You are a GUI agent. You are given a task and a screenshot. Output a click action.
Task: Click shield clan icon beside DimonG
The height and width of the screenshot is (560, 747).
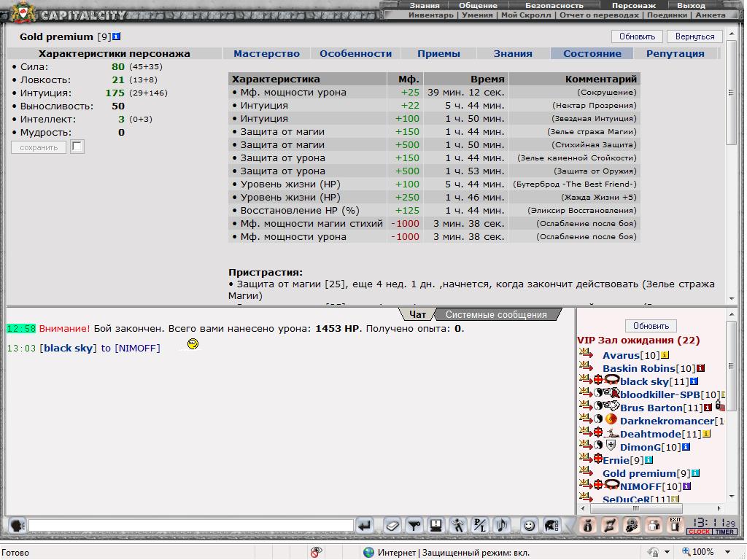click(x=611, y=446)
